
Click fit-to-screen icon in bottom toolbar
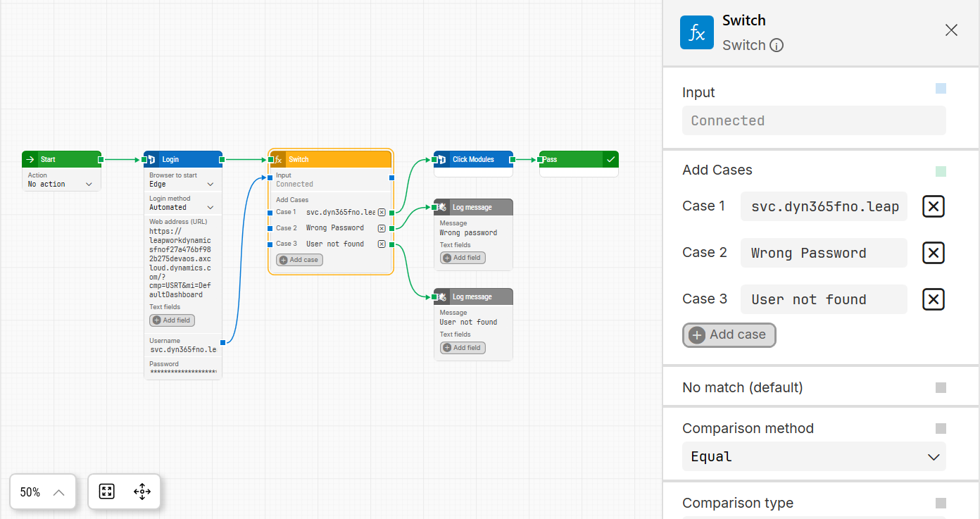tap(107, 492)
